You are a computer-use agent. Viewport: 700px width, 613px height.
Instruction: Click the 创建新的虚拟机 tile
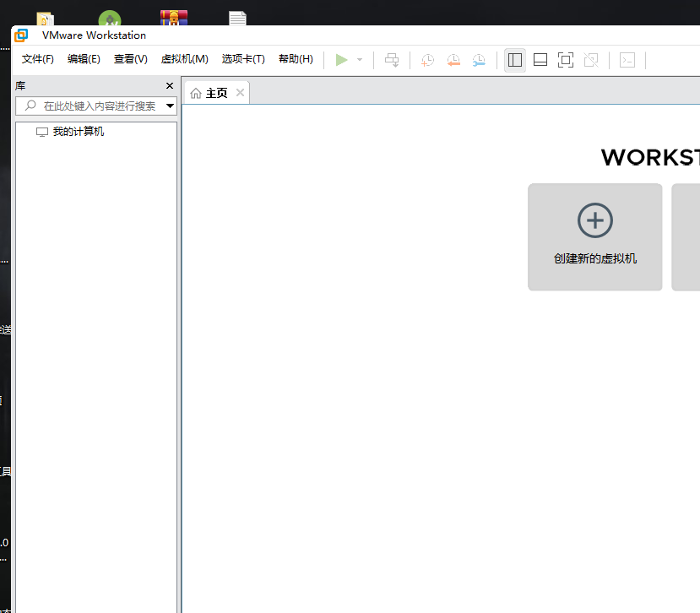tap(594, 237)
